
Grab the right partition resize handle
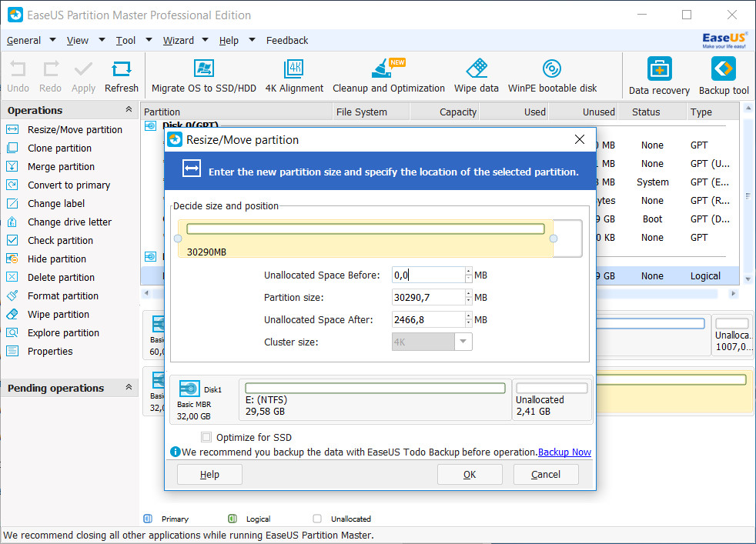[554, 239]
